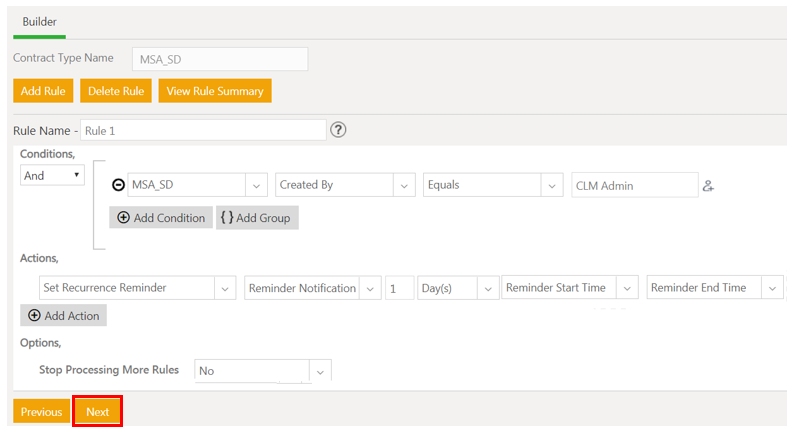
Task: Open the Builder tab
Action: coord(39,21)
